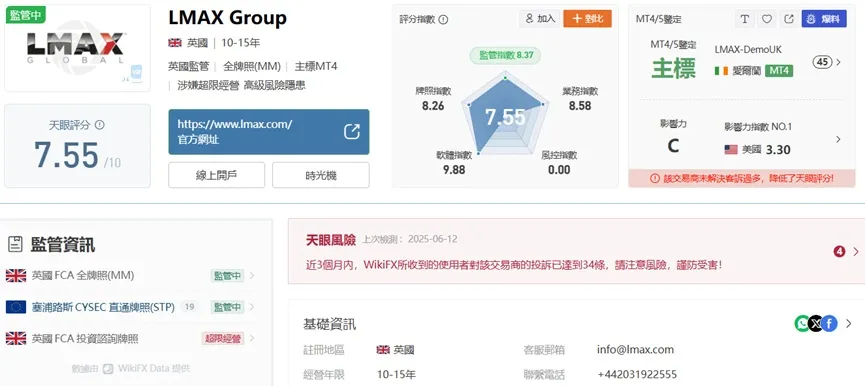Click the 監管指數 8.37 label
The height and width of the screenshot is (386, 865).
(505, 55)
